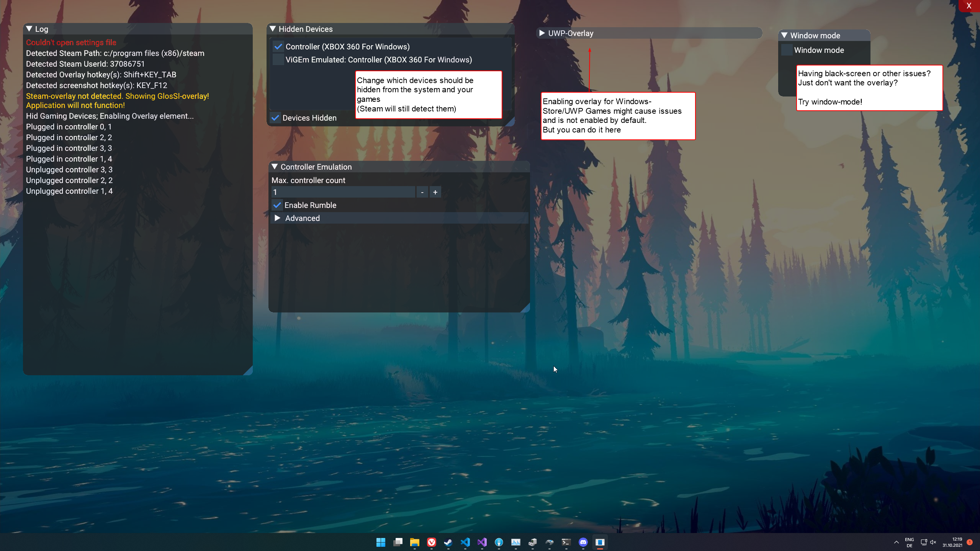Screen dimensions: 980x551
Task: Toggle the Devices Hidden checkbox
Action: click(x=275, y=118)
